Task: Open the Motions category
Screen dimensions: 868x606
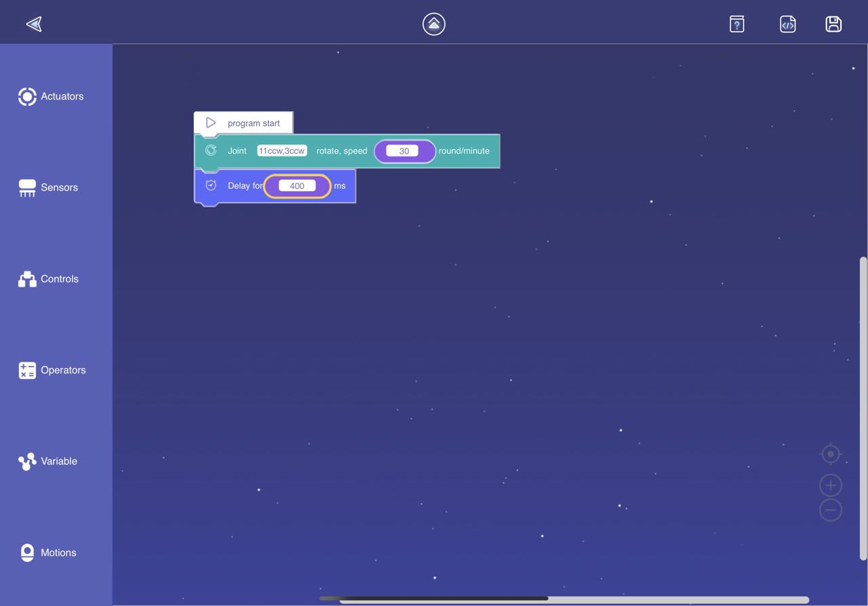Action: [x=48, y=552]
